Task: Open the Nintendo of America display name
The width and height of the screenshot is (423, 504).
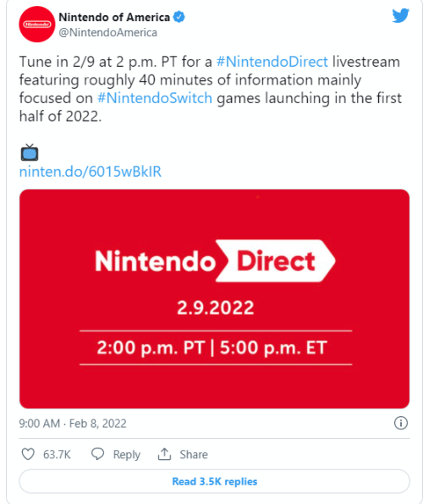Action: [x=114, y=17]
